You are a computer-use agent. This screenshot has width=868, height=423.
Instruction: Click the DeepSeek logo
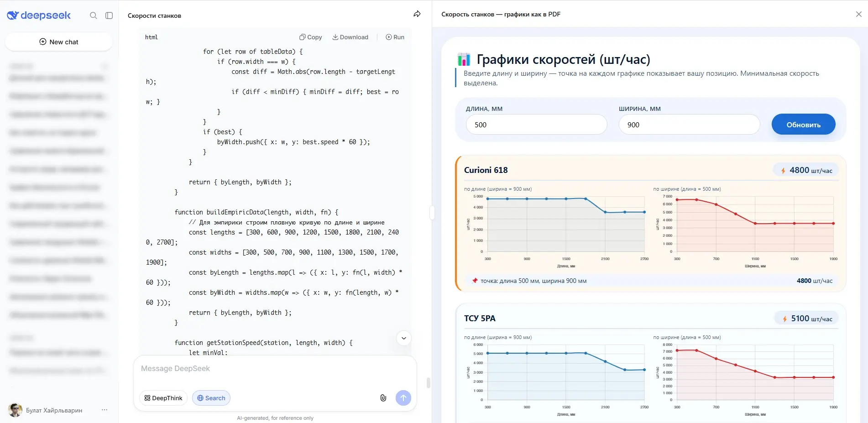pyautogui.click(x=39, y=16)
